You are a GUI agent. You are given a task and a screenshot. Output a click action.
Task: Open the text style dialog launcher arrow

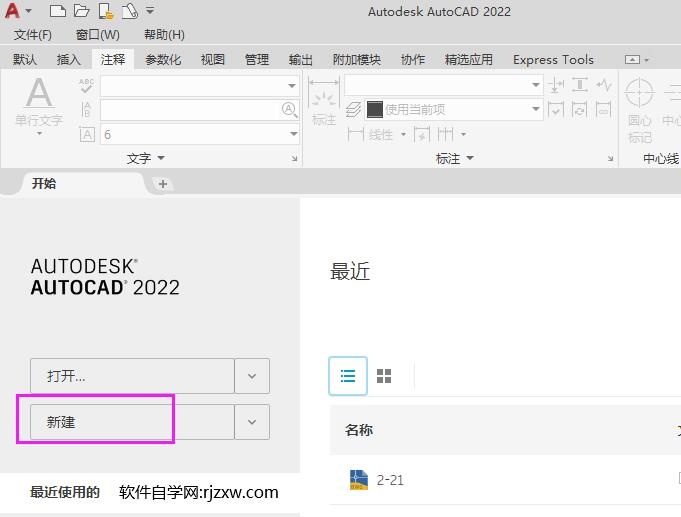(x=294, y=159)
